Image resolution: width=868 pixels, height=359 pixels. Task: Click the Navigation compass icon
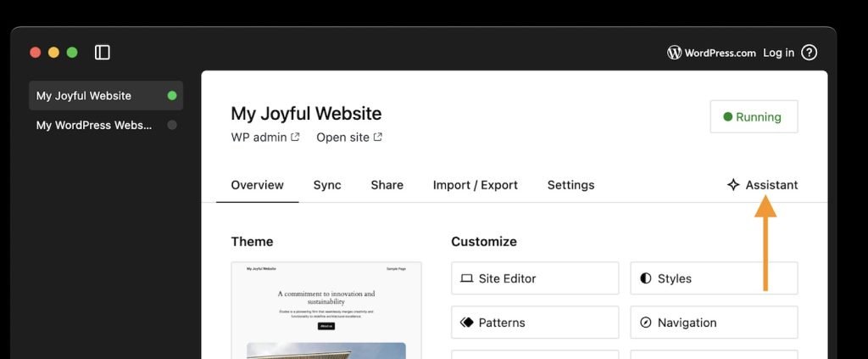646,323
